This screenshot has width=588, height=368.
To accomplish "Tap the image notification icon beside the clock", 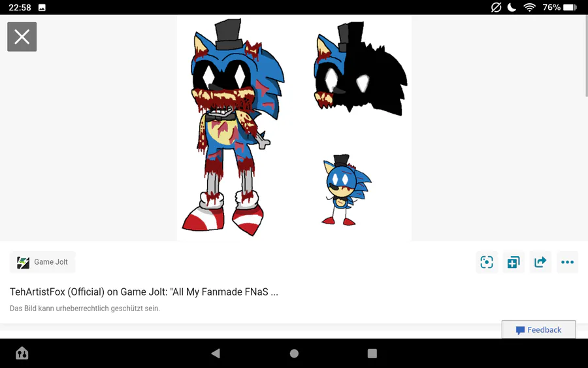I will tap(42, 7).
